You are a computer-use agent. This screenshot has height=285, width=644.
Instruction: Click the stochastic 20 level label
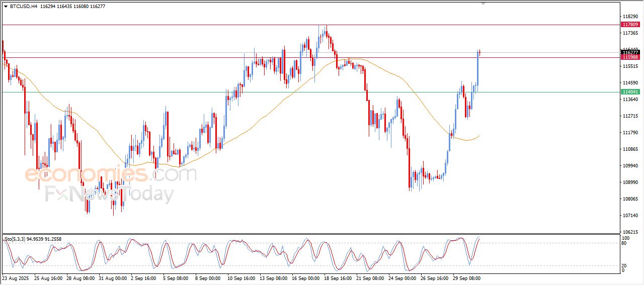(x=625, y=265)
